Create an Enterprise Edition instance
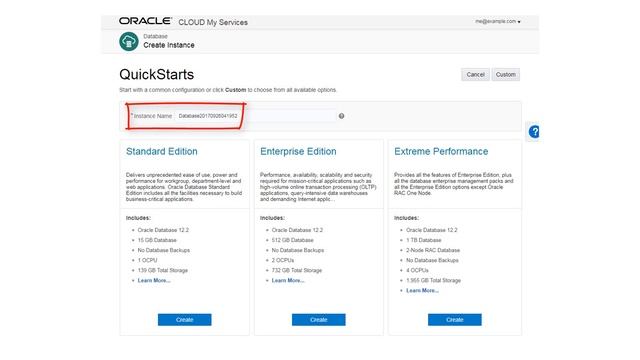The width and height of the screenshot is (640, 360). [319, 320]
